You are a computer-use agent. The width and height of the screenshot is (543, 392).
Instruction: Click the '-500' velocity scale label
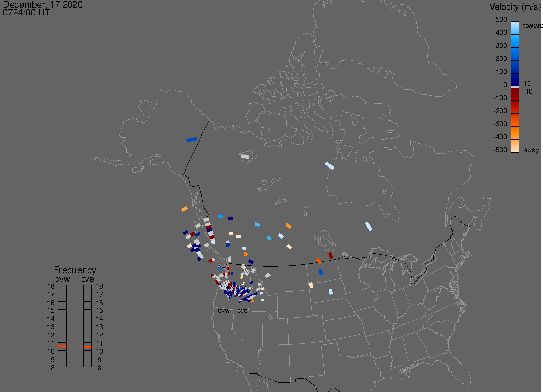click(x=500, y=150)
